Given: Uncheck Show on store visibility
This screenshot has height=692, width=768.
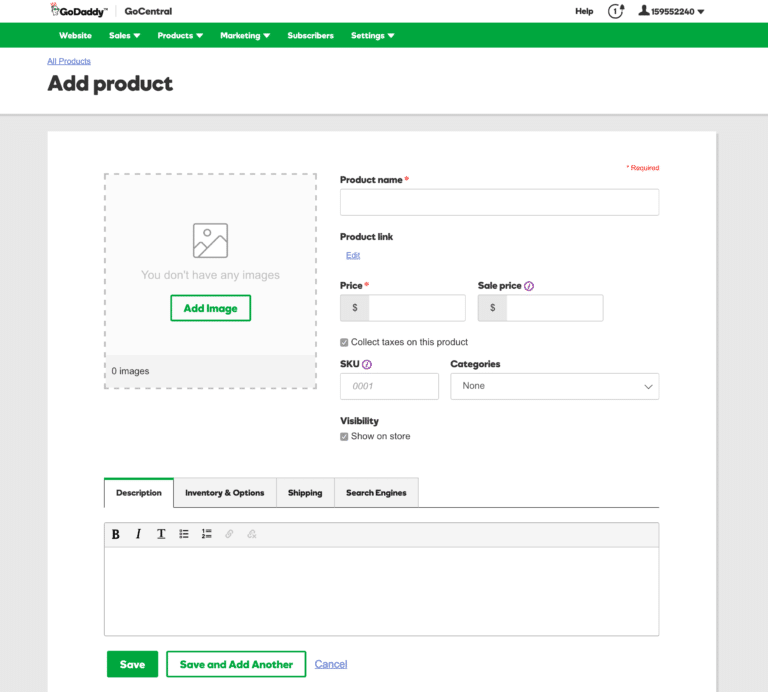Looking at the screenshot, I should tap(344, 436).
